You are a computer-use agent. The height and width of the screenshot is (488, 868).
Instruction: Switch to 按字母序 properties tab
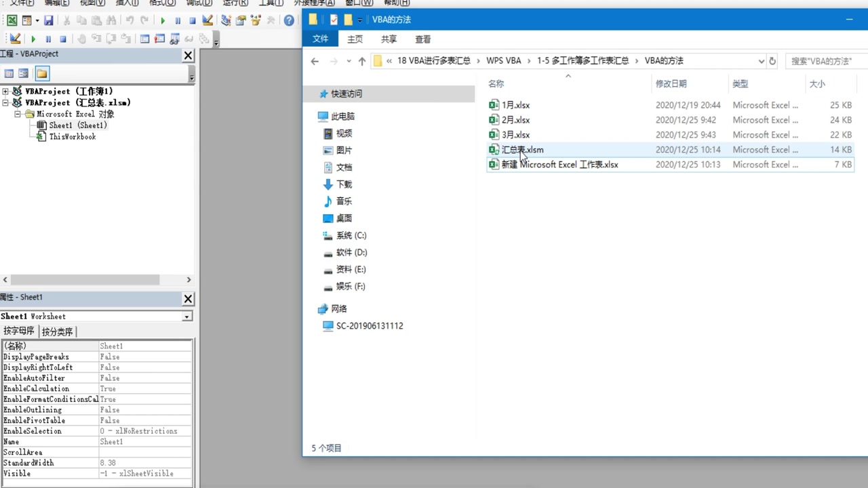tap(19, 331)
